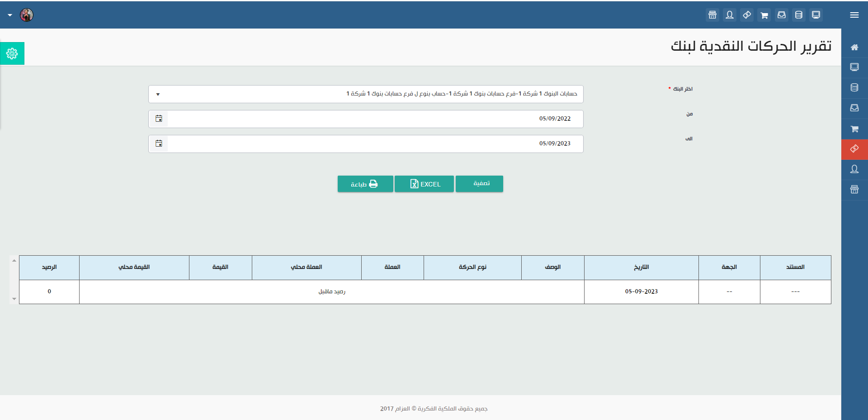Viewport: 868px width, 420px height.
Task: Open the database icon in top toolbar
Action: 799,15
